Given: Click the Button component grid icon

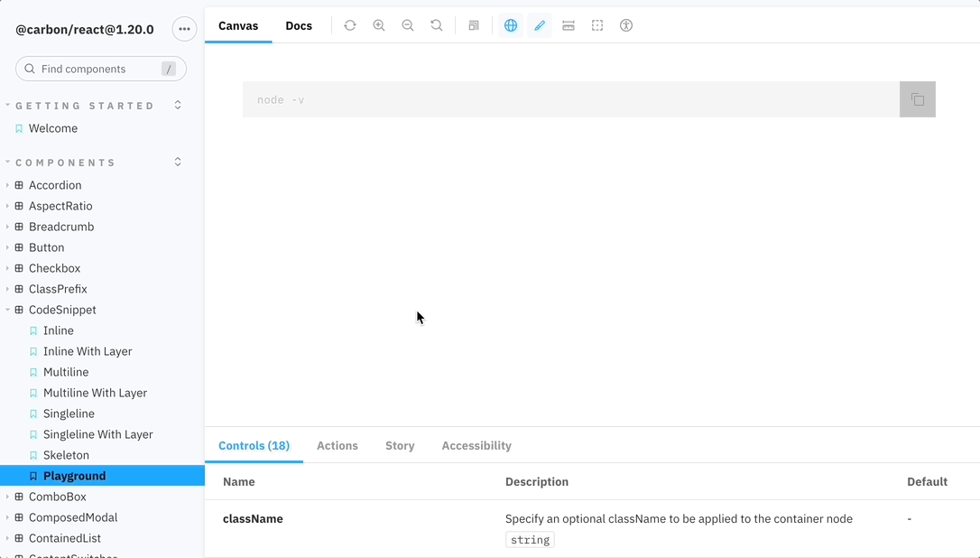Looking at the screenshot, I should pos(19,247).
